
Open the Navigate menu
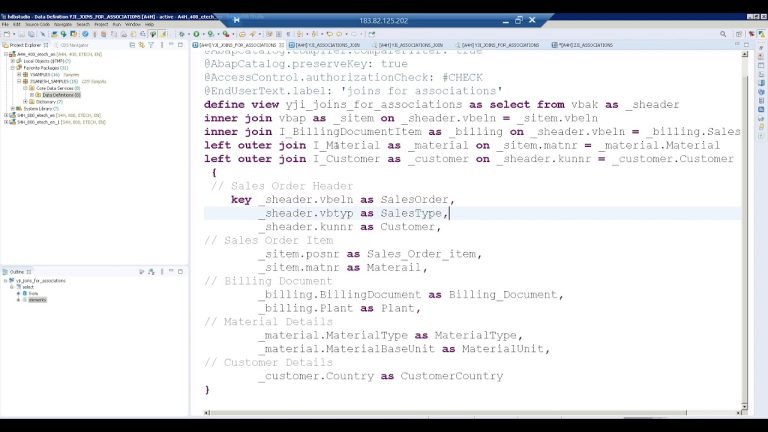[62, 24]
